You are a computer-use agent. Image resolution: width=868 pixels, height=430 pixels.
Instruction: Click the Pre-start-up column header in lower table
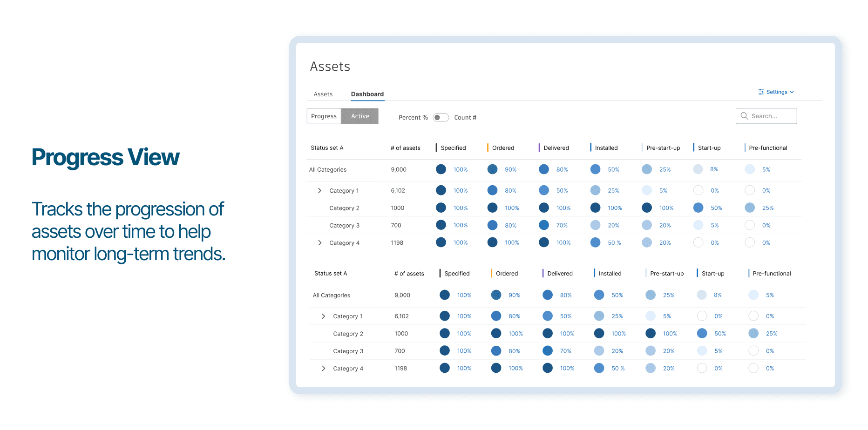(x=667, y=274)
